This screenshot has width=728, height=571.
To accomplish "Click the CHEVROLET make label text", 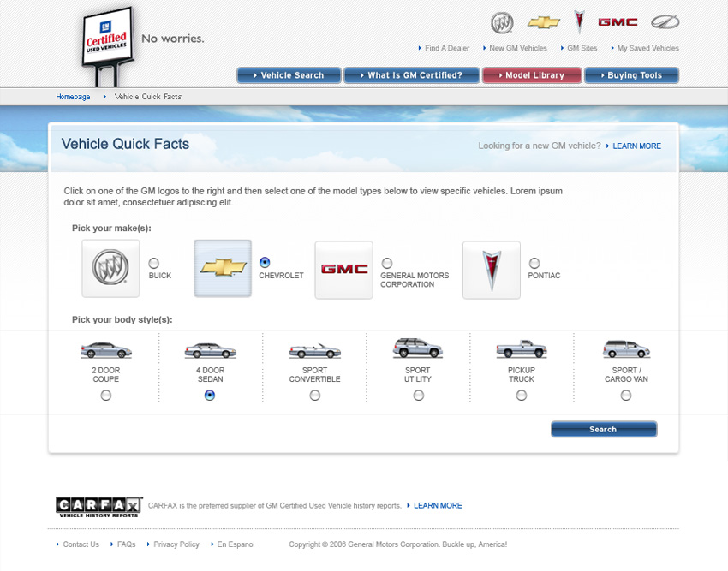I will (282, 276).
